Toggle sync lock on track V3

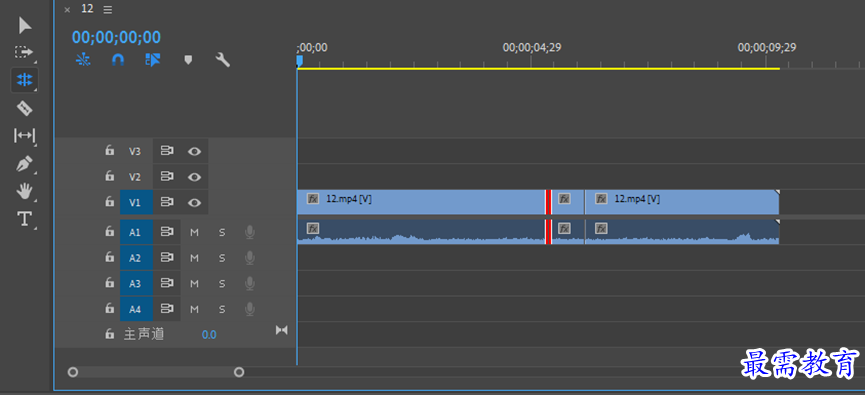(x=167, y=151)
